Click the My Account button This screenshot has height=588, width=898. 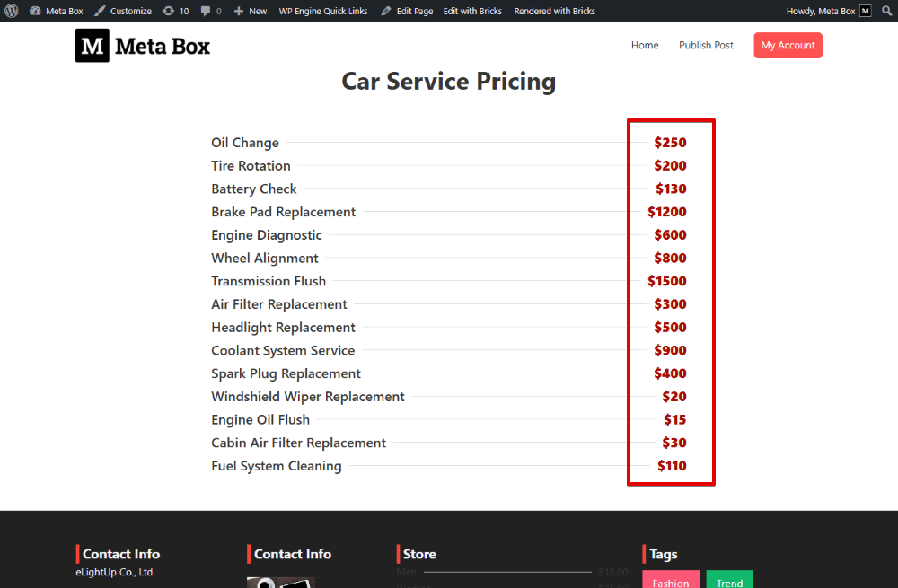coord(788,45)
